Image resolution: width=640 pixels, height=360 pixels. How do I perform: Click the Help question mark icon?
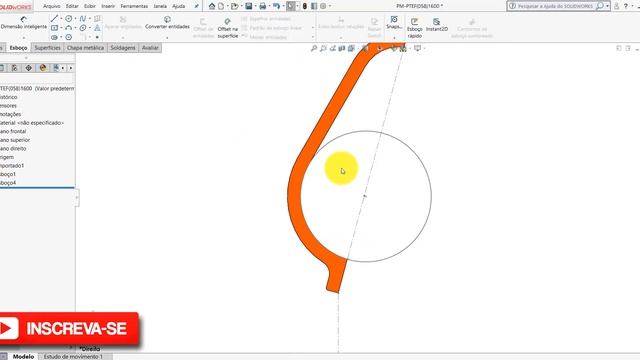point(625,6)
